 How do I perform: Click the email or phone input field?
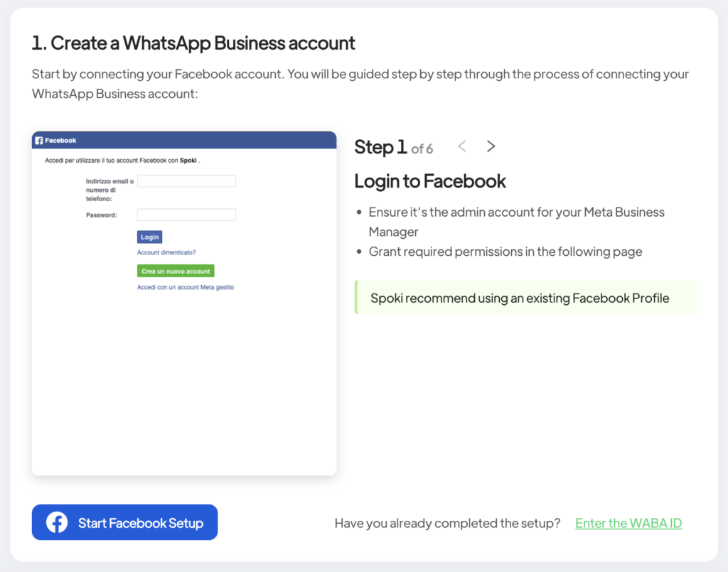pyautogui.click(x=186, y=181)
